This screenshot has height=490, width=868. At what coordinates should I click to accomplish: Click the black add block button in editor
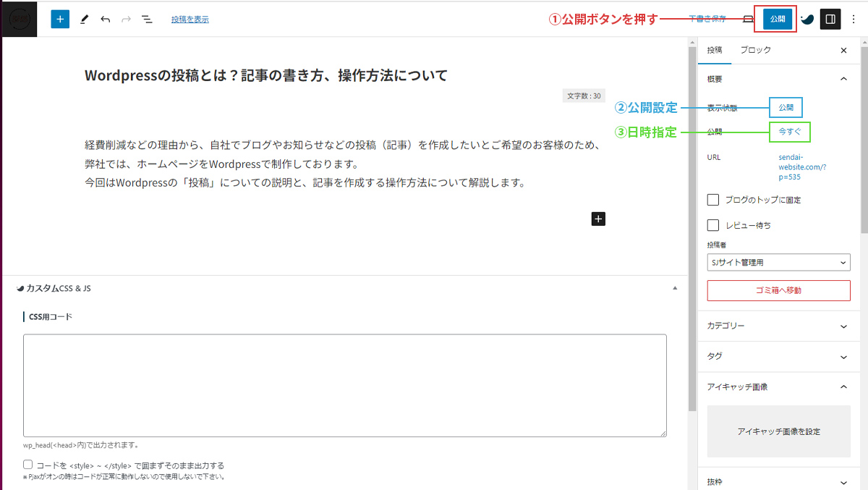pos(598,219)
